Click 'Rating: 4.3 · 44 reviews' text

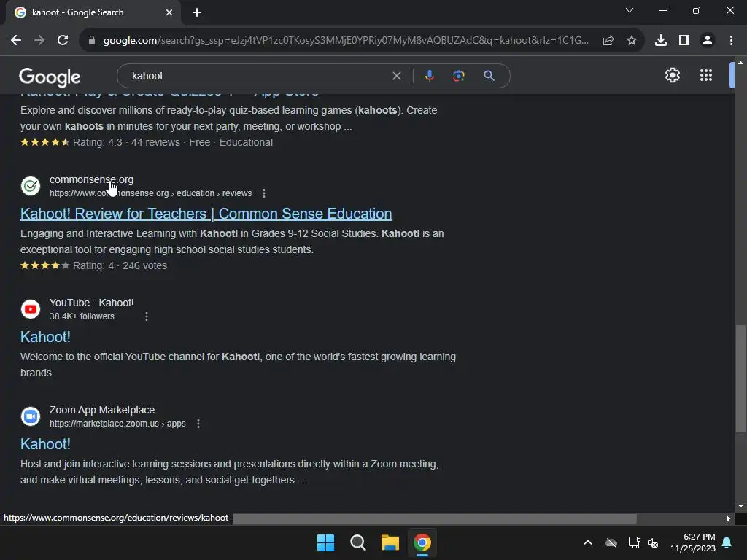click(126, 142)
